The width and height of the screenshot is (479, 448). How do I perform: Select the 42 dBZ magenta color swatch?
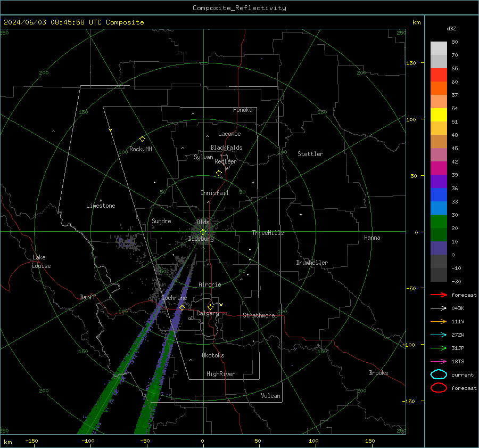(x=439, y=168)
